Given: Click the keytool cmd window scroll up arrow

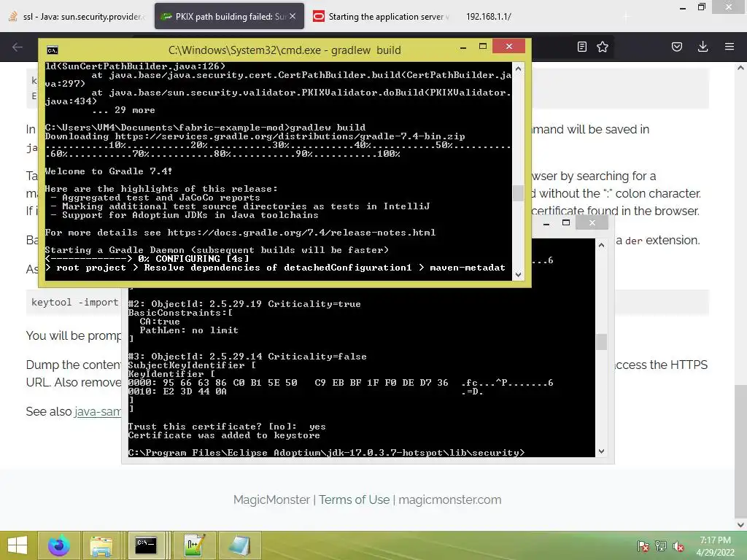Looking at the screenshot, I should (x=601, y=246).
